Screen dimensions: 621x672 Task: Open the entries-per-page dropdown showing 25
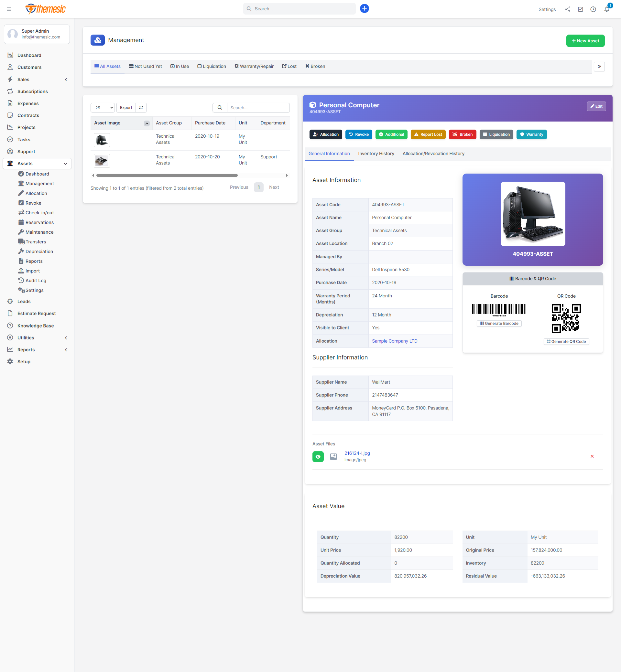click(x=103, y=107)
